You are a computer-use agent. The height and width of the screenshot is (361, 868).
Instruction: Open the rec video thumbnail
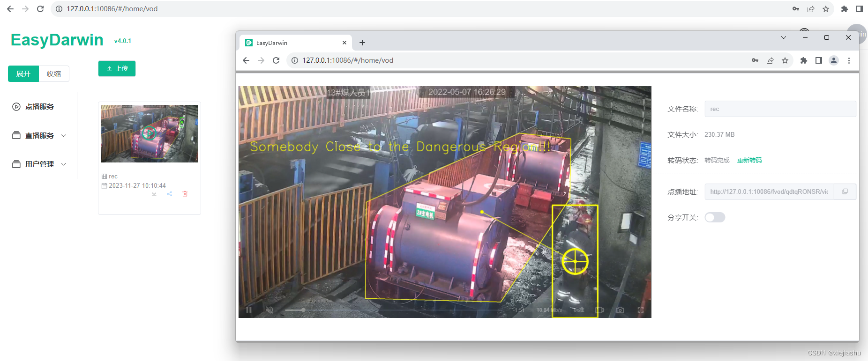coord(150,133)
